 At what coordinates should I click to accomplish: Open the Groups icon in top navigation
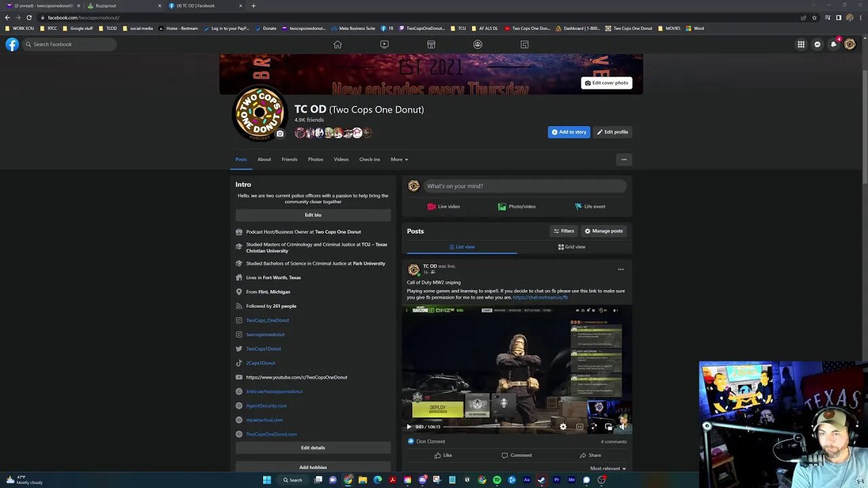pos(477,44)
